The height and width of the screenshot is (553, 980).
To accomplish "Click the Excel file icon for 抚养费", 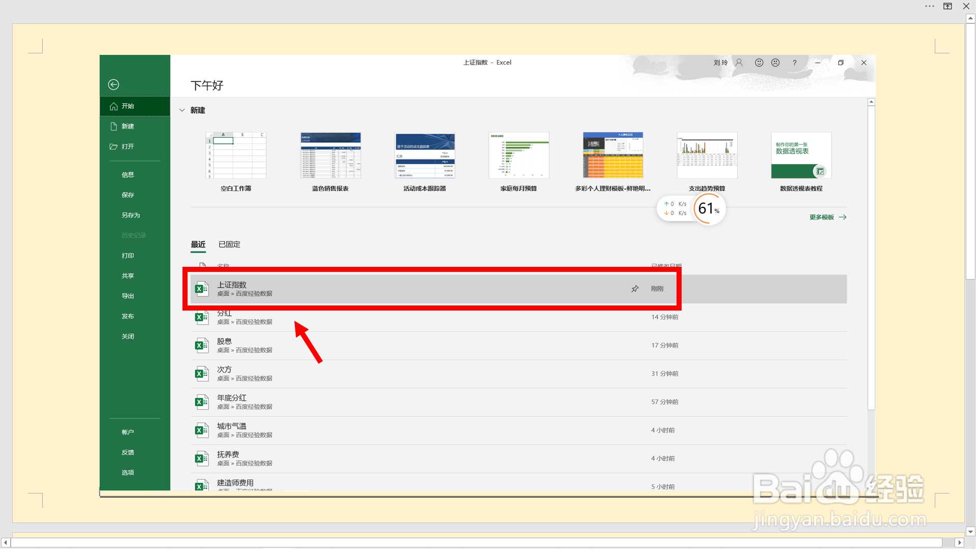I will pos(203,461).
